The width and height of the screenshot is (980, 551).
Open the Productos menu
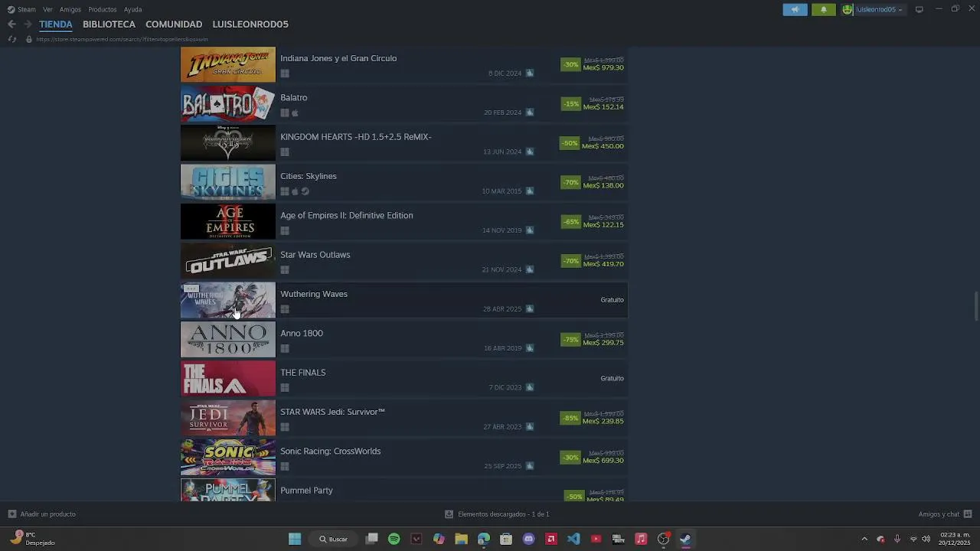[x=103, y=9]
